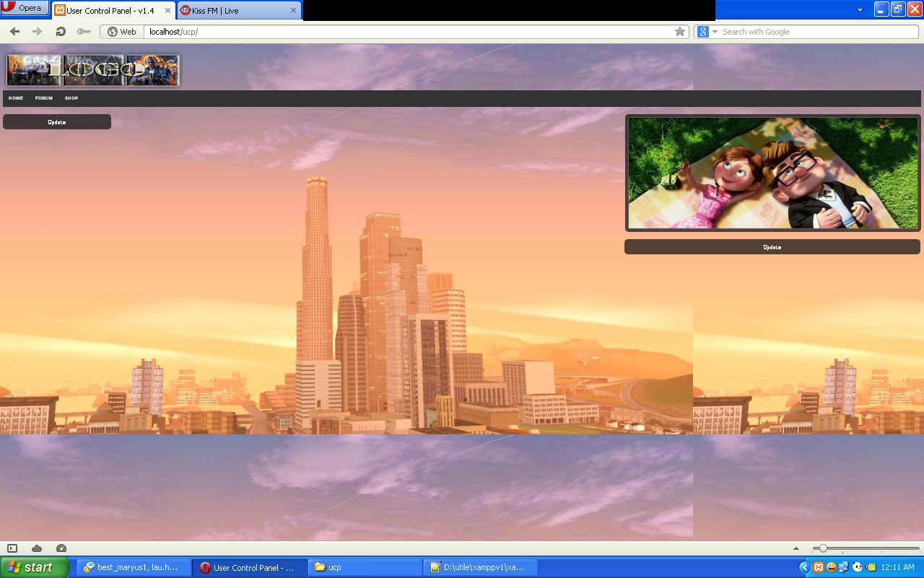Image resolution: width=924 pixels, height=578 pixels.
Task: Open Opera Link cloud icon
Action: (x=37, y=548)
